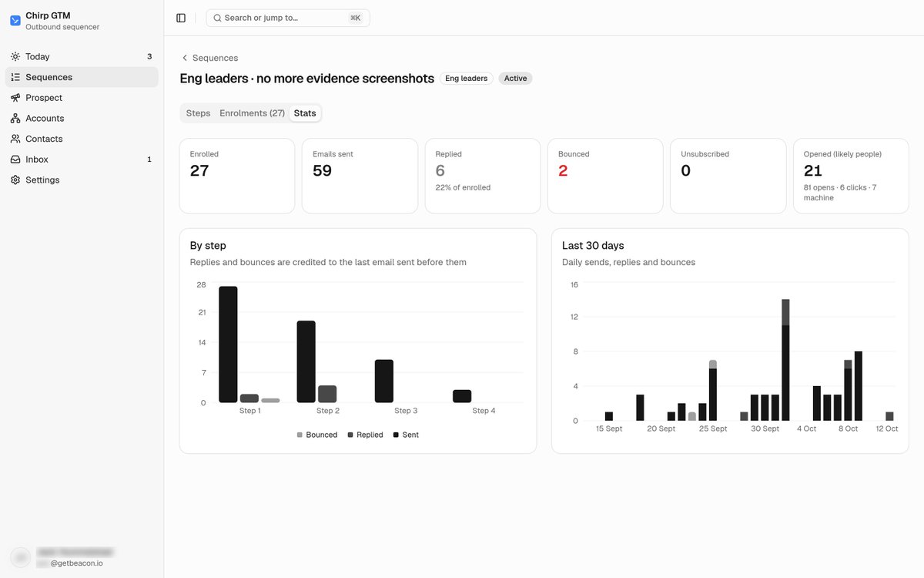Click the Opened 21 stat value
The image size is (924, 578).
pos(813,171)
